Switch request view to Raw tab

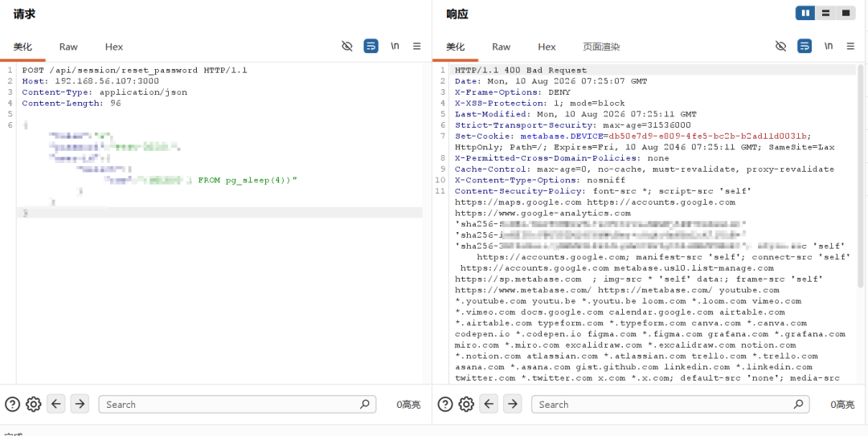coord(68,47)
